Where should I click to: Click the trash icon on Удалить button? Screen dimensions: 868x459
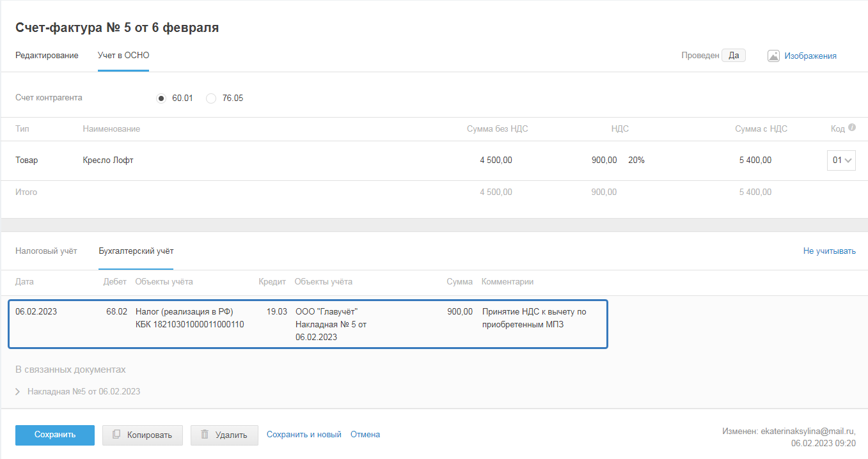coord(205,435)
